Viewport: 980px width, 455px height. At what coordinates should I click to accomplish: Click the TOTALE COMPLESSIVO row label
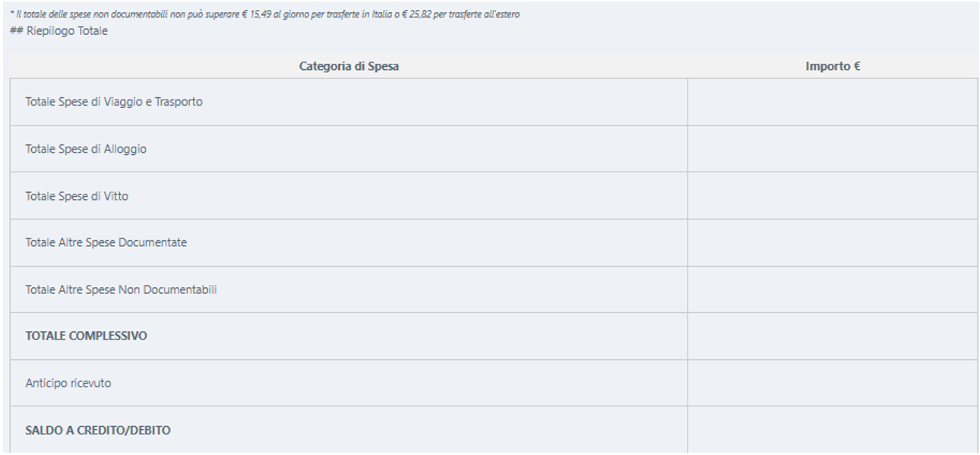point(87,337)
